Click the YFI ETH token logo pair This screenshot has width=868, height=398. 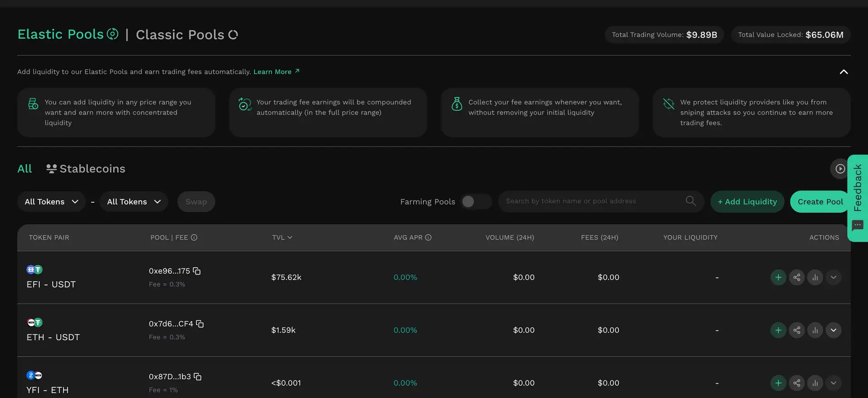(x=34, y=375)
